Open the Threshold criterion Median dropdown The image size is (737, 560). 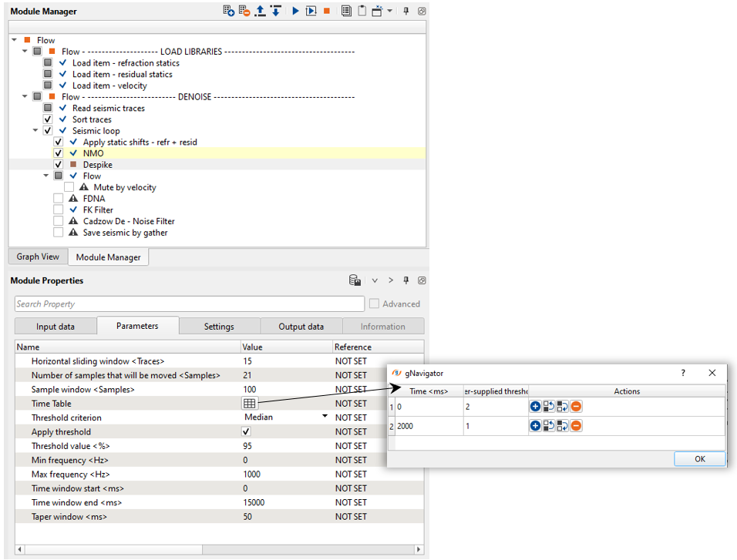[325, 417]
